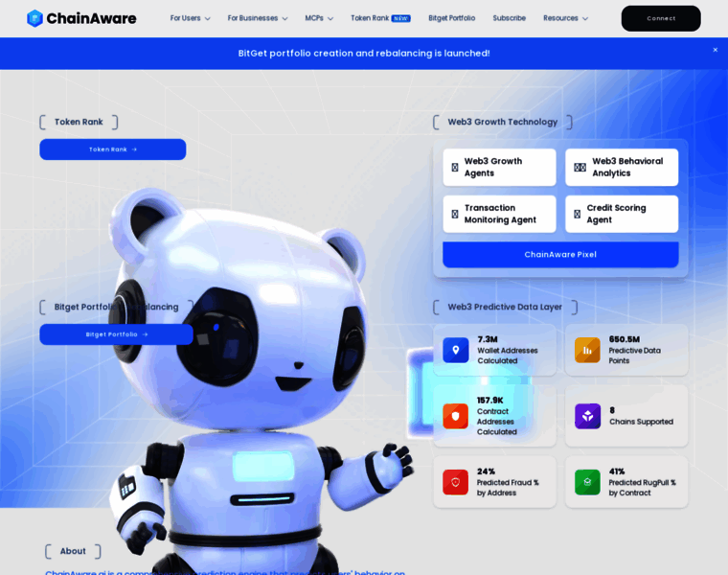
Task: Select the 8 Chains Supported card
Action: click(626, 416)
